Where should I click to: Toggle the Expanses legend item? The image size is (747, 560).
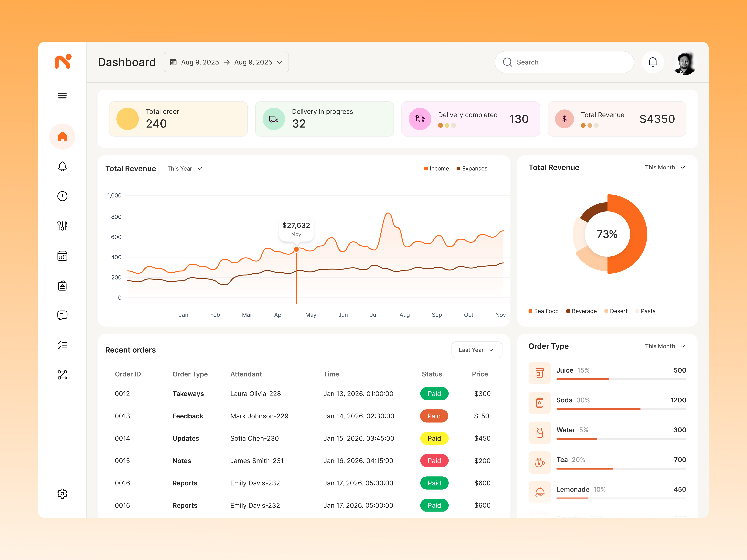(472, 168)
